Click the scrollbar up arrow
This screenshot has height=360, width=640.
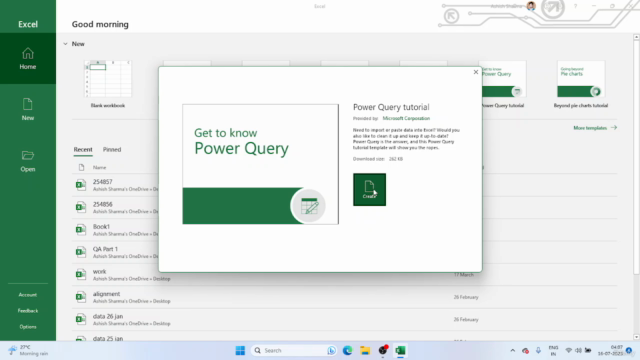point(636,37)
